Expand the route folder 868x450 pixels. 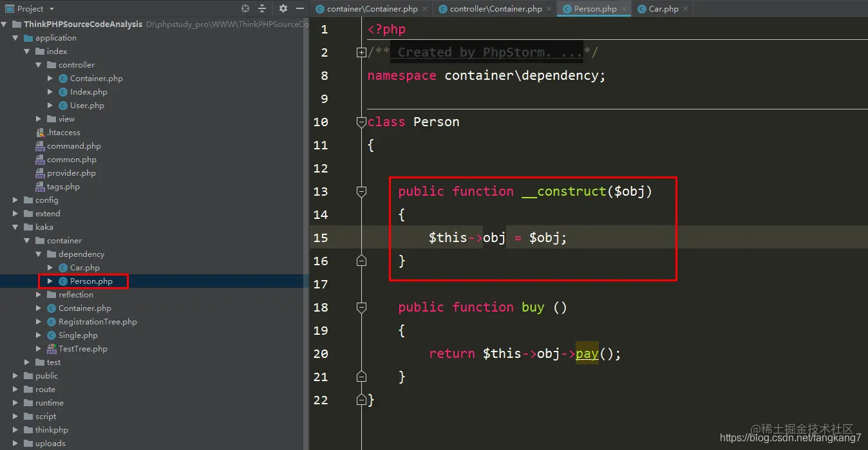coord(15,389)
